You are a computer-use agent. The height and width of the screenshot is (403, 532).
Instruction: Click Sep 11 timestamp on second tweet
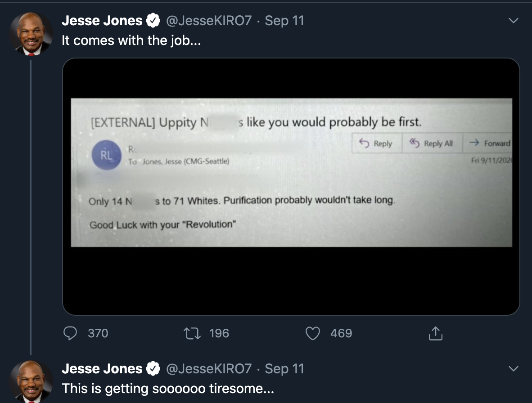pos(284,369)
